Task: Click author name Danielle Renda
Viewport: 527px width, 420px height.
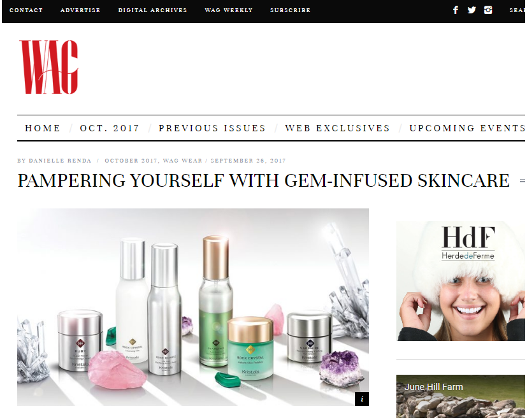Action: coord(60,161)
